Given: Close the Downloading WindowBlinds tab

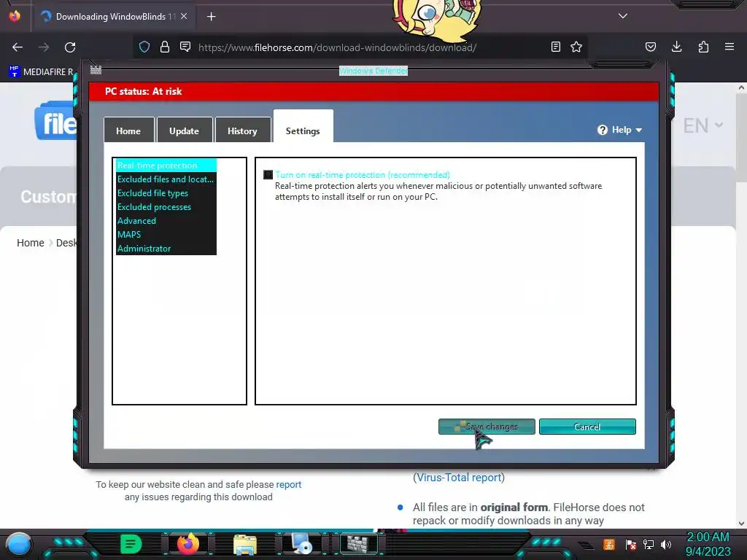Looking at the screenshot, I should click(x=184, y=16).
